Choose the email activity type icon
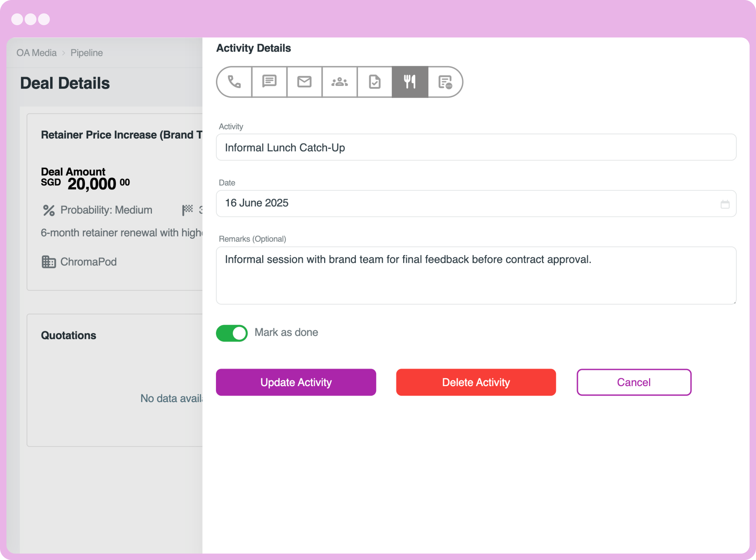This screenshot has height=560, width=756. click(304, 82)
